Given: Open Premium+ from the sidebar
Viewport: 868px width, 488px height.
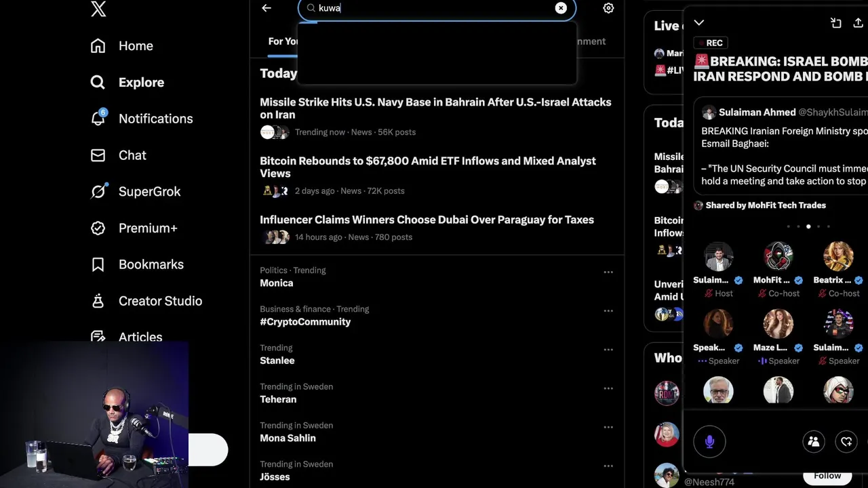Looking at the screenshot, I should (134, 228).
